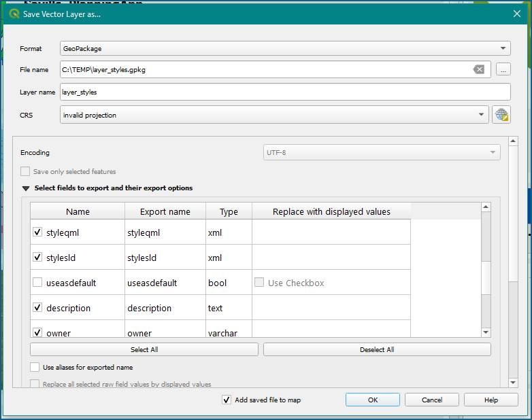Click the QGIS logo in title bar
This screenshot has height=420, width=532.
pos(14,14)
